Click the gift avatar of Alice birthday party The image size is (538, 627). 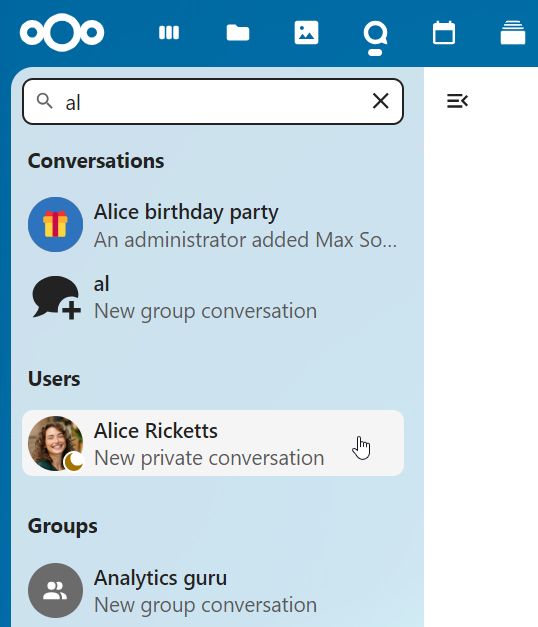click(56, 224)
